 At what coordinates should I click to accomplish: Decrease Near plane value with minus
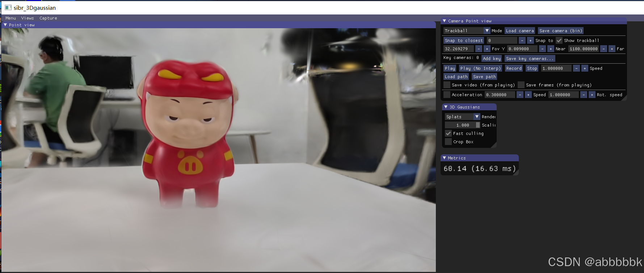tap(542, 49)
